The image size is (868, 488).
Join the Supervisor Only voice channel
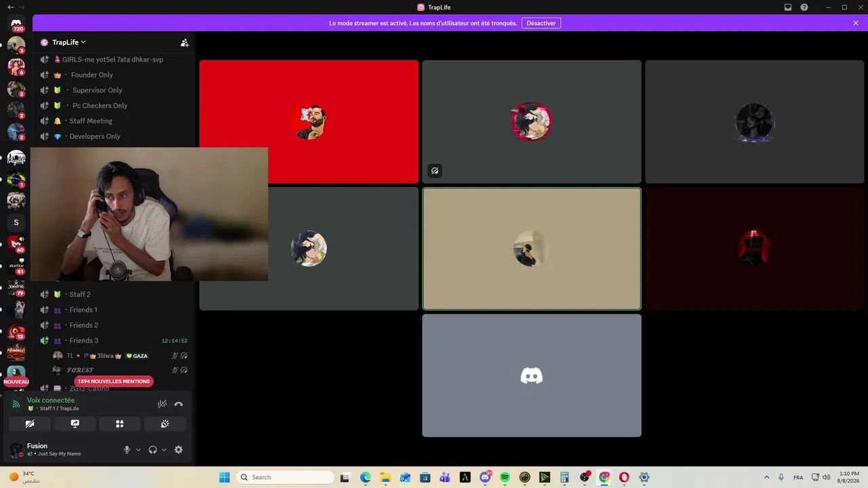(x=114, y=90)
